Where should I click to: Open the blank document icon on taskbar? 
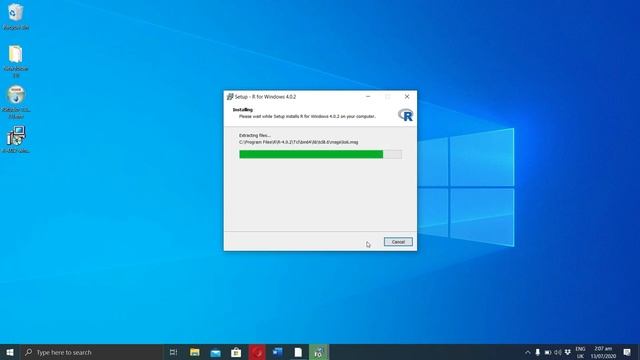coord(298,352)
